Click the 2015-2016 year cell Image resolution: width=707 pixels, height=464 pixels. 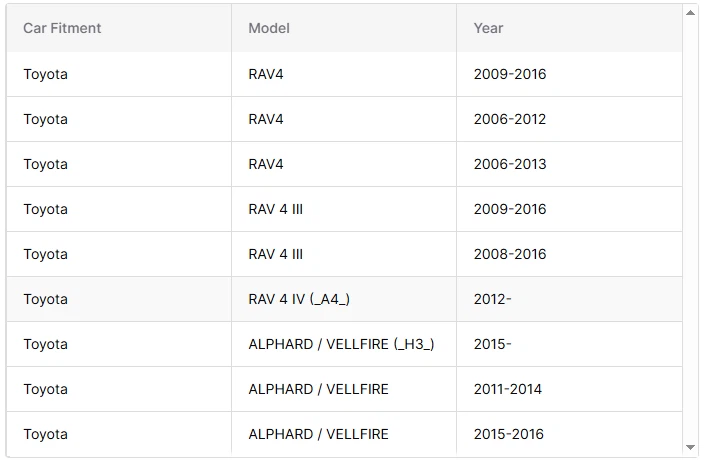pyautogui.click(x=509, y=434)
